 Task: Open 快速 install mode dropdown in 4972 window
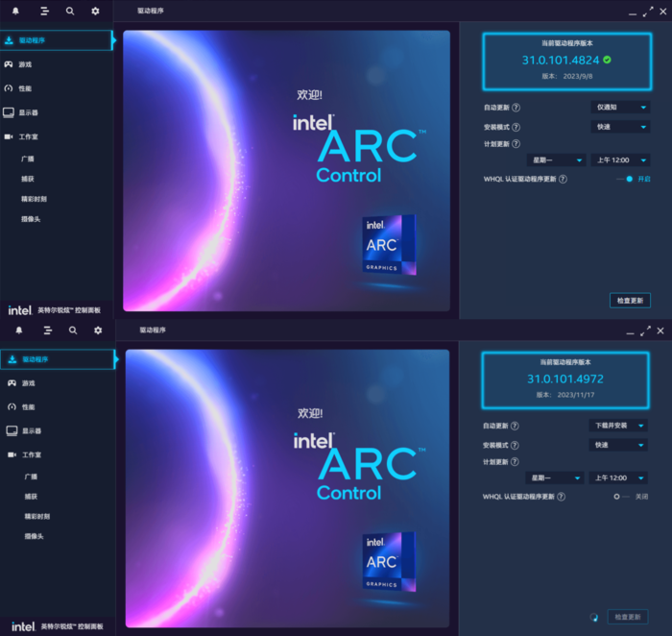[x=618, y=445]
